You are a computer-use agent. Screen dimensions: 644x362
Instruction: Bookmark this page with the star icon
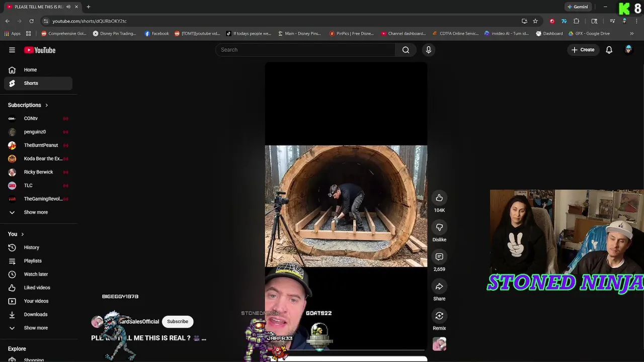[535, 21]
